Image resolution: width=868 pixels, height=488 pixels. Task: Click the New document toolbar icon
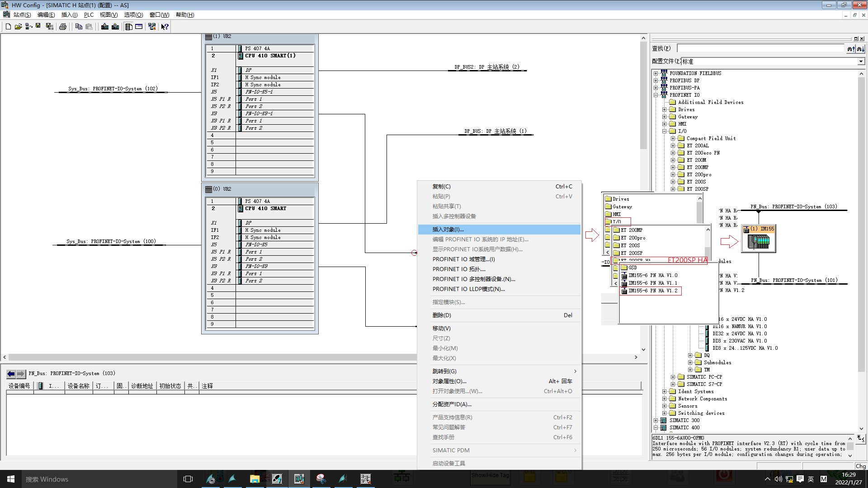point(8,27)
